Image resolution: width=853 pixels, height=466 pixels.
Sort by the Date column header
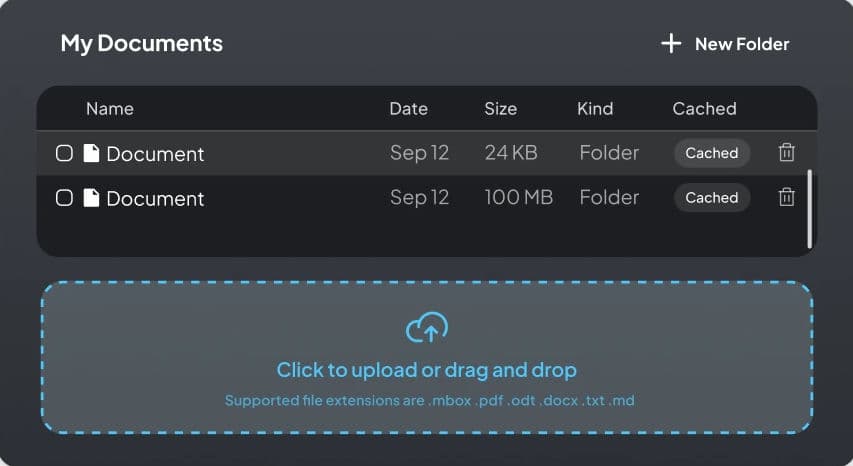pyautogui.click(x=408, y=109)
